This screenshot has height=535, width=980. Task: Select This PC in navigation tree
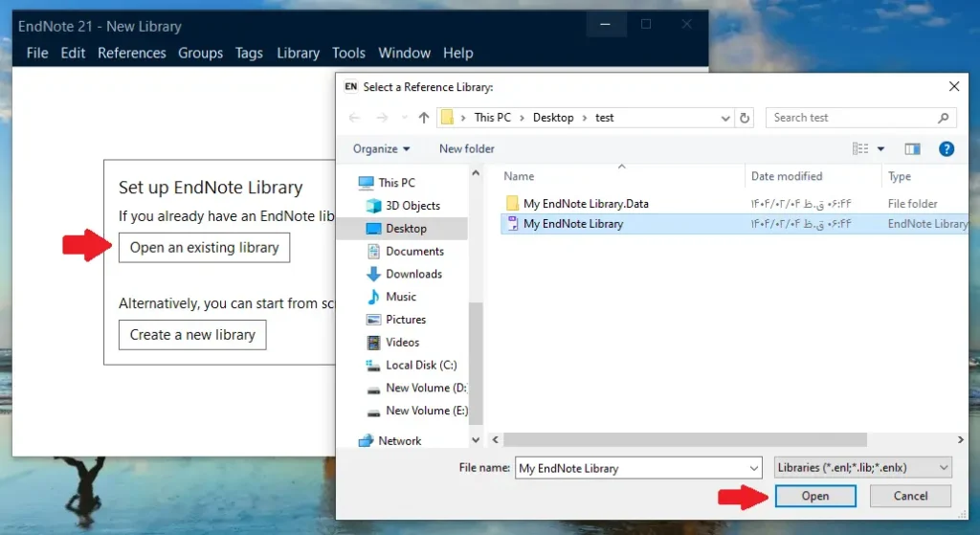coord(396,183)
